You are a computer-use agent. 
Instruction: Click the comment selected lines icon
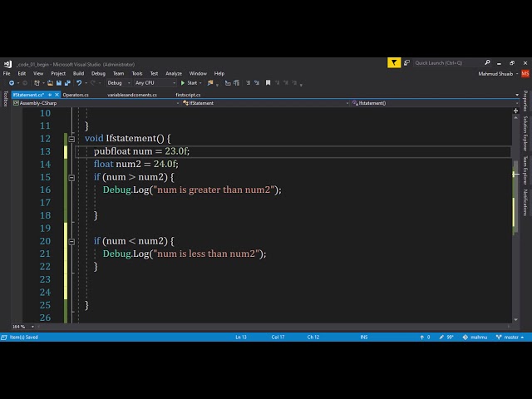pos(228,83)
